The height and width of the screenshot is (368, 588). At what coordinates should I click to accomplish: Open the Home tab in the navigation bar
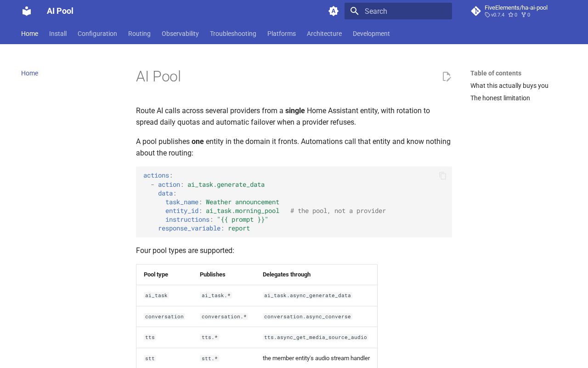point(29,34)
